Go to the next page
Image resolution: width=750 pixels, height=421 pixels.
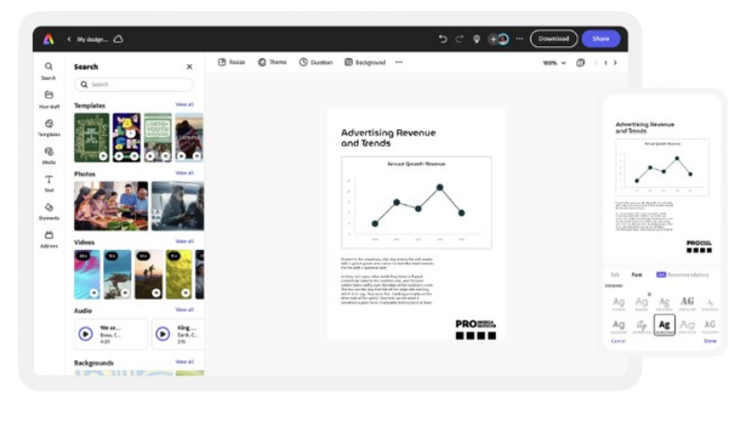coord(615,63)
